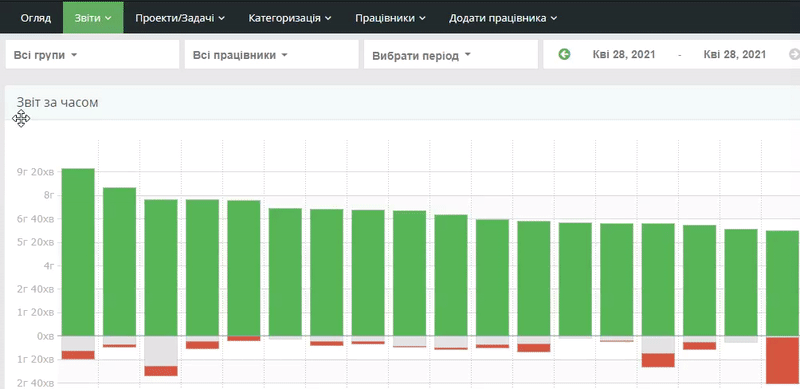Open the Всі групи dropdown
This screenshot has height=389, width=800.
click(92, 55)
